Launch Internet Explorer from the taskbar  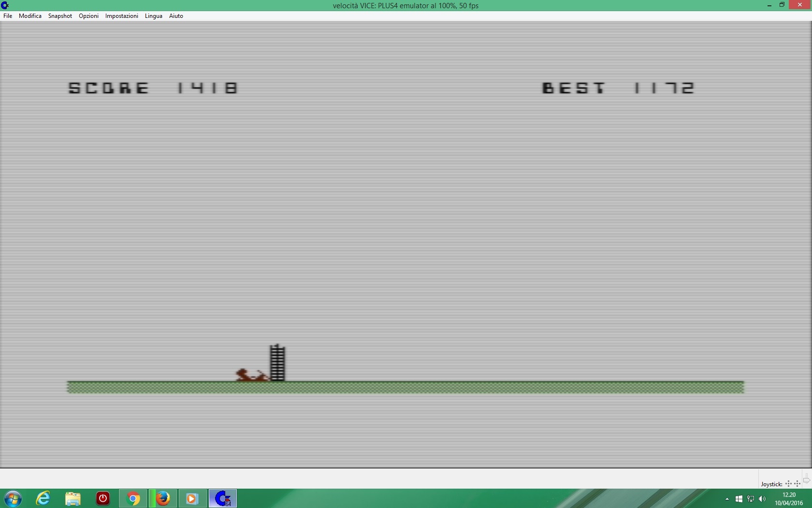43,498
